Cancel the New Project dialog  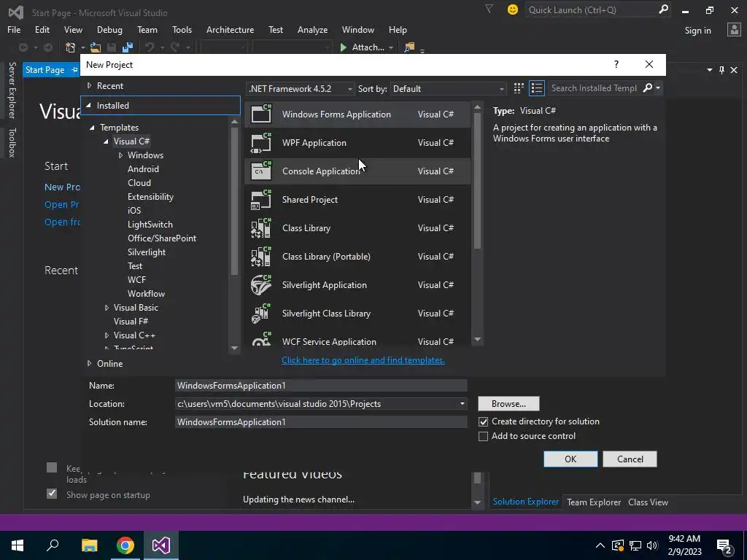630,459
